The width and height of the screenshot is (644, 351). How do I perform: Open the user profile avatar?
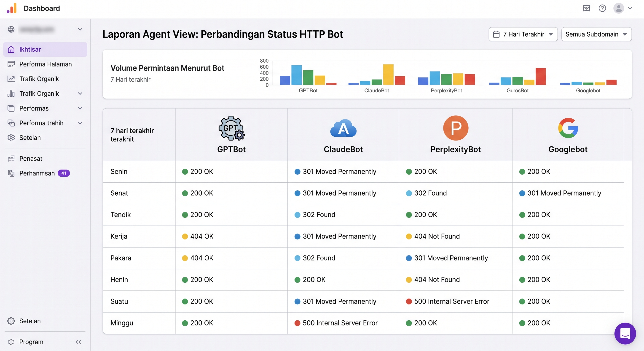pyautogui.click(x=618, y=8)
